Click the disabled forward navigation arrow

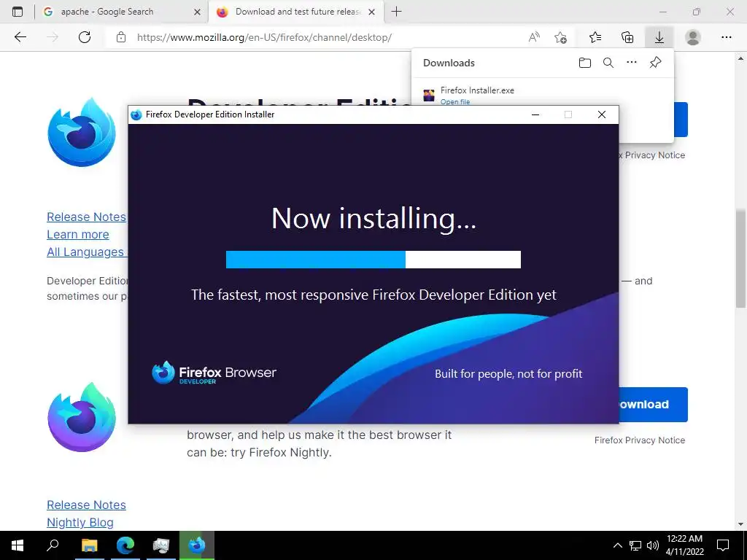click(x=53, y=37)
